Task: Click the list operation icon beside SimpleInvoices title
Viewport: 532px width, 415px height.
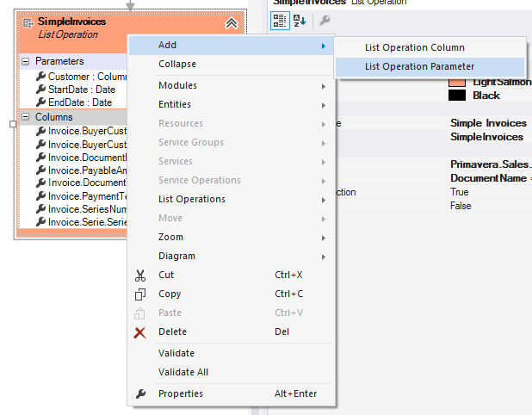Action: click(28, 23)
